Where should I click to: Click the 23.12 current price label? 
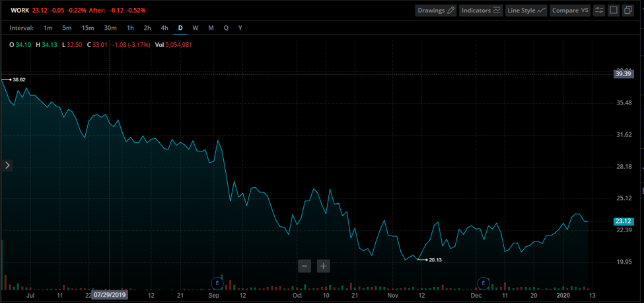pyautogui.click(x=622, y=221)
